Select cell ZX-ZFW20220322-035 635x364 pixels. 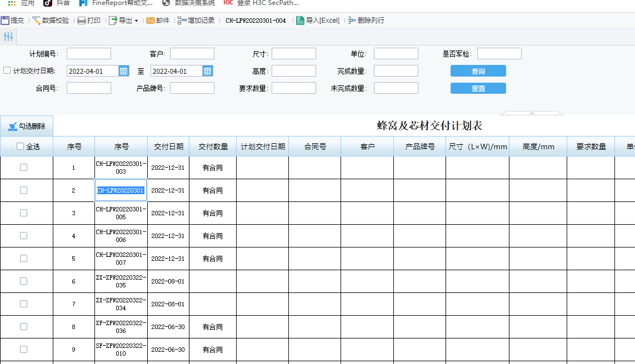pyautogui.click(x=121, y=281)
